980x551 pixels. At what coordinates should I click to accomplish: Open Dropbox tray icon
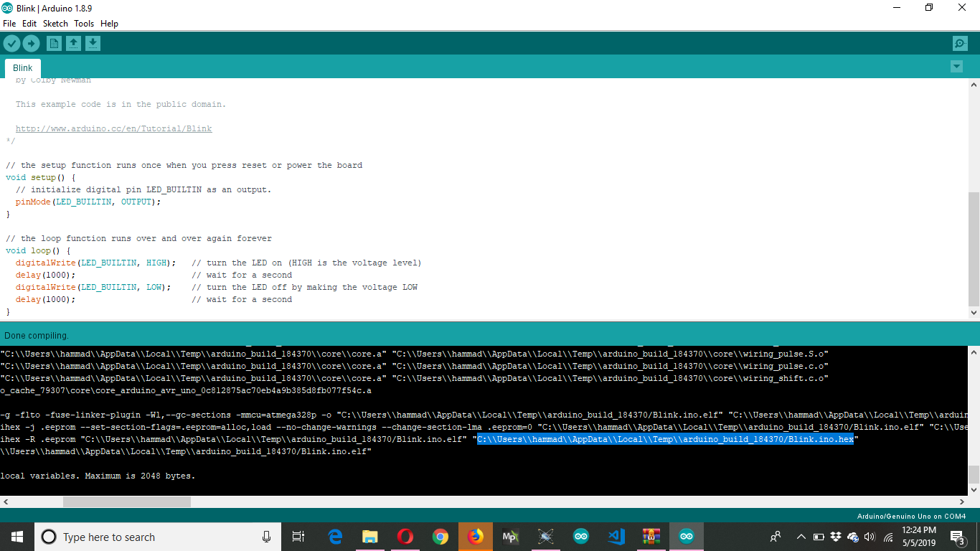tap(836, 537)
